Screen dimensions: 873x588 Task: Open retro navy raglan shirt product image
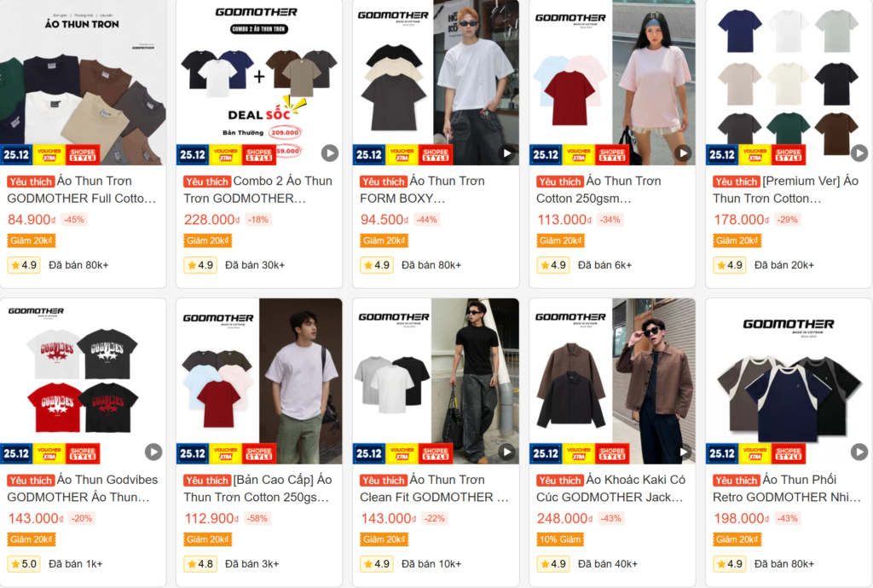[x=789, y=381]
